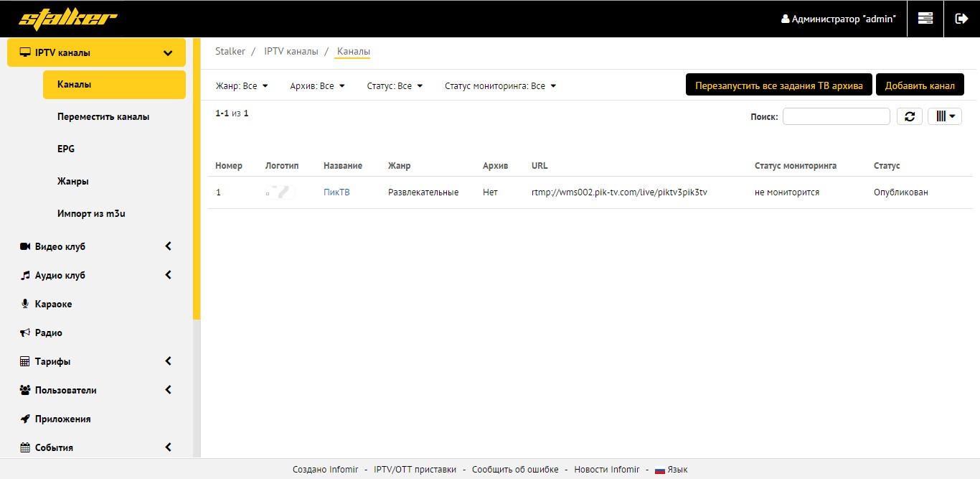Viewport: 980px width, 479px height.
Task: Click Перезапустить все задания ТВ архива button
Action: [779, 85]
